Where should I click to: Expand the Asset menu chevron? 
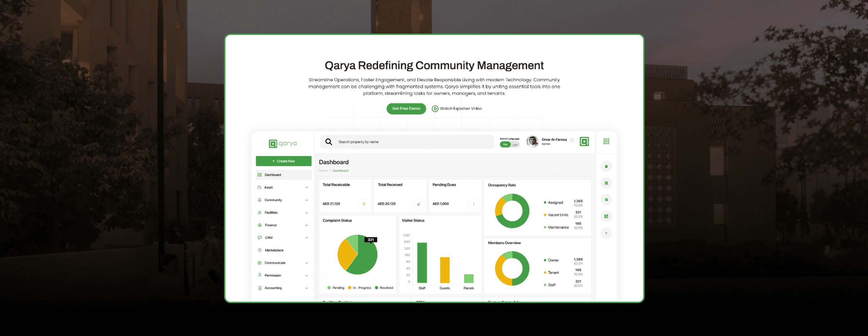click(306, 187)
